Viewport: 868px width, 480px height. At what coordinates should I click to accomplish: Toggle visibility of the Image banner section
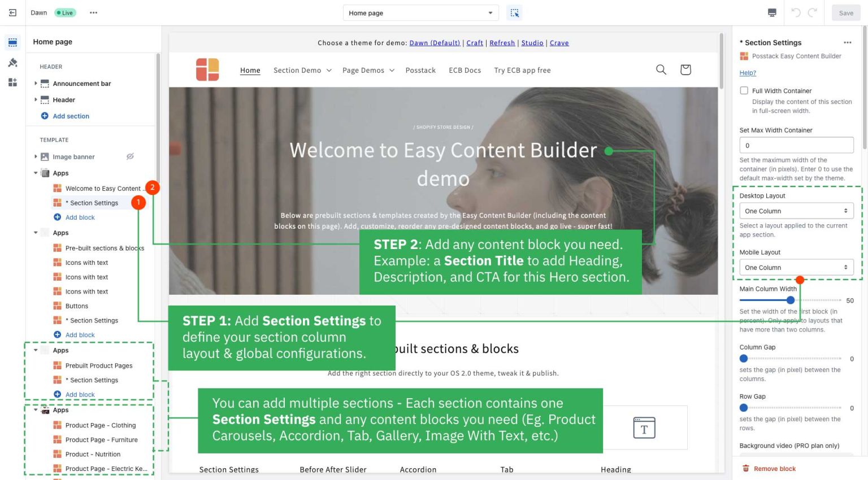pyautogui.click(x=130, y=156)
